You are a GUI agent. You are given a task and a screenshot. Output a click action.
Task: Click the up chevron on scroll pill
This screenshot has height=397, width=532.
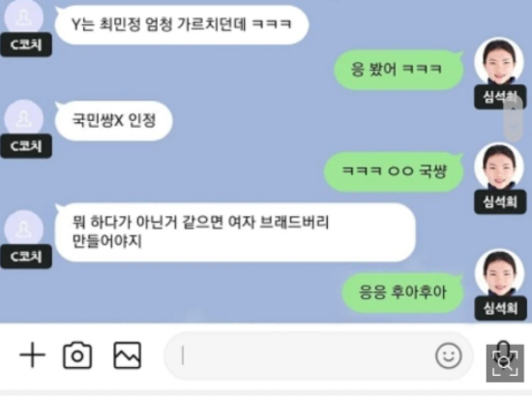click(513, 108)
